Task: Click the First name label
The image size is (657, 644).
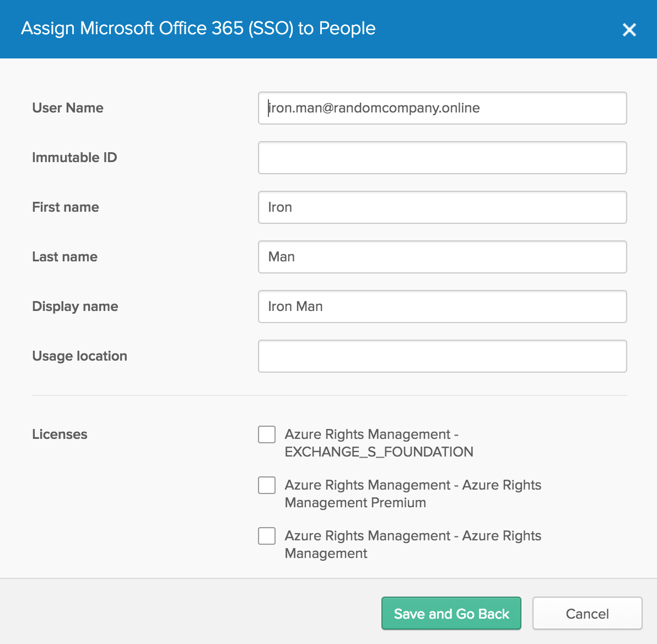Action: coord(66,207)
